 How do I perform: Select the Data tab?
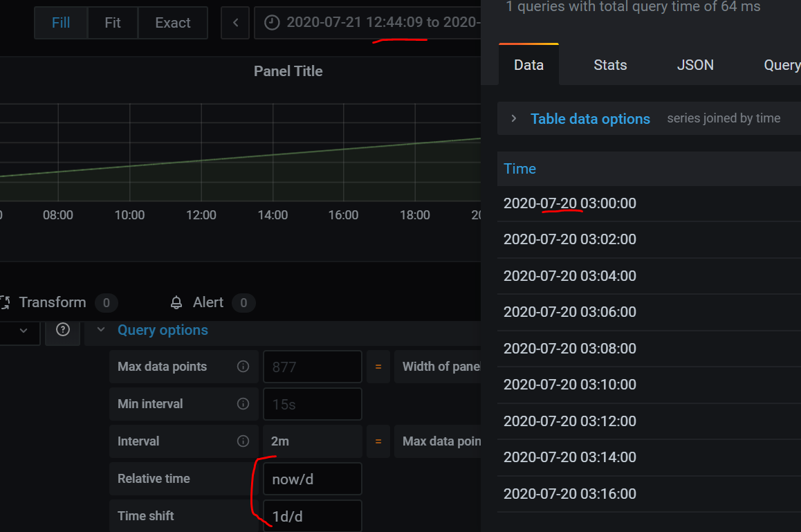(528, 64)
